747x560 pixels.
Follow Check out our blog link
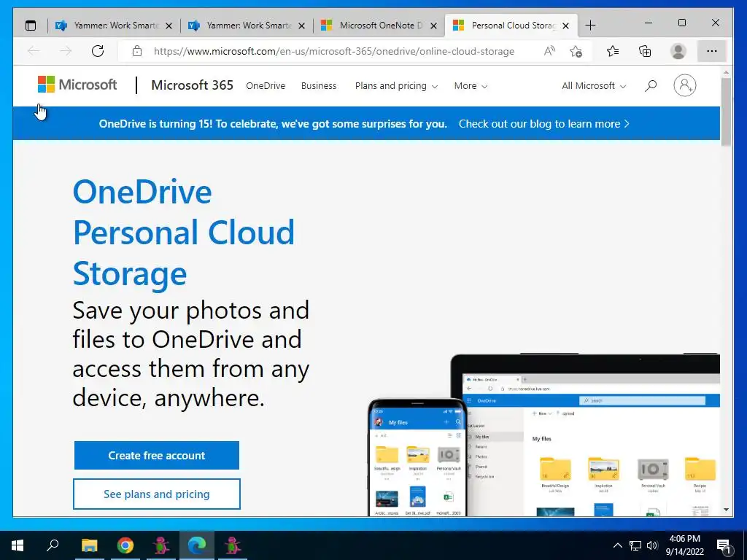pos(543,124)
